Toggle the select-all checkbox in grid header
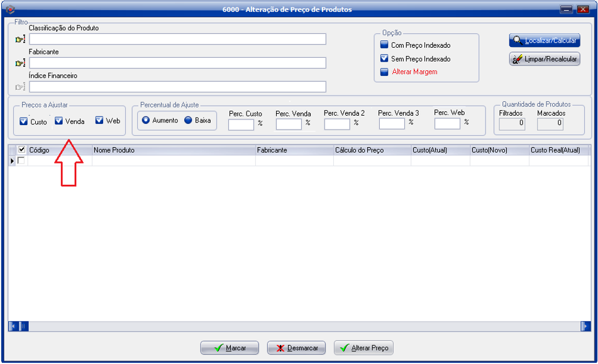 tap(22, 150)
